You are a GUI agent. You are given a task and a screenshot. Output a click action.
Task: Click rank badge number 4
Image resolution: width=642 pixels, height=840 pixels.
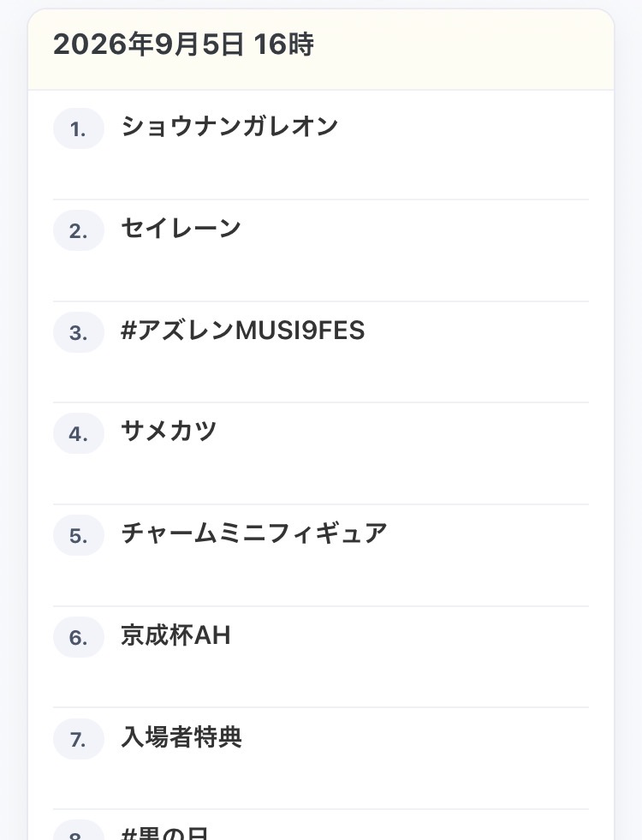[x=78, y=433]
